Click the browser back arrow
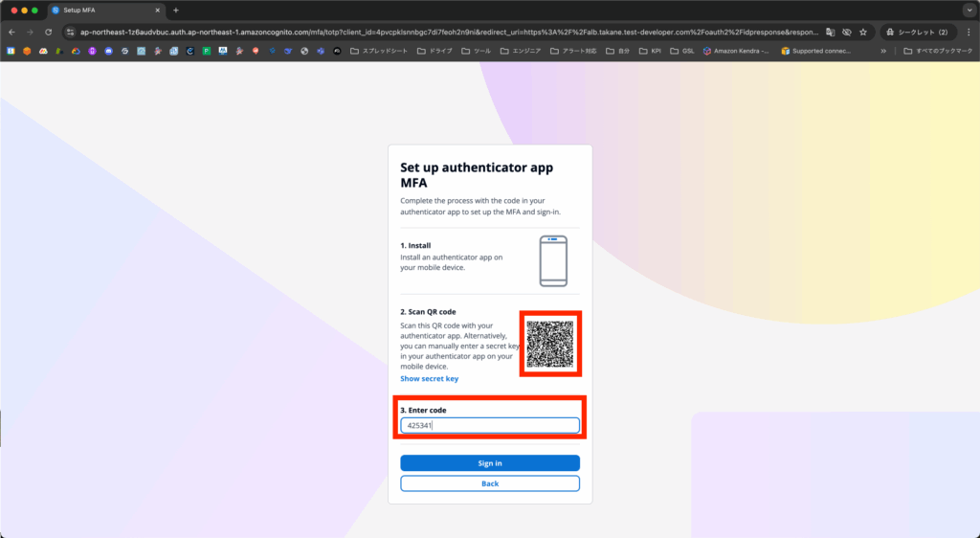This screenshot has height=538, width=980. pos(11,32)
